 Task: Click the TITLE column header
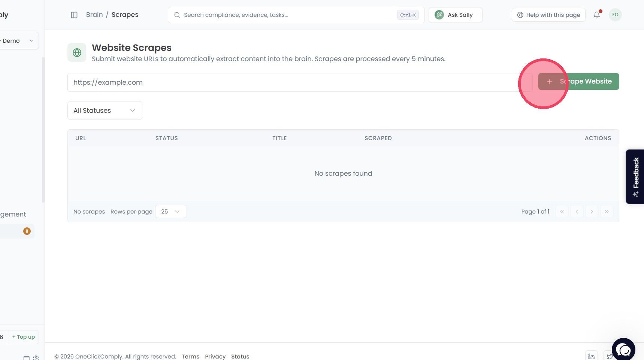point(279,138)
